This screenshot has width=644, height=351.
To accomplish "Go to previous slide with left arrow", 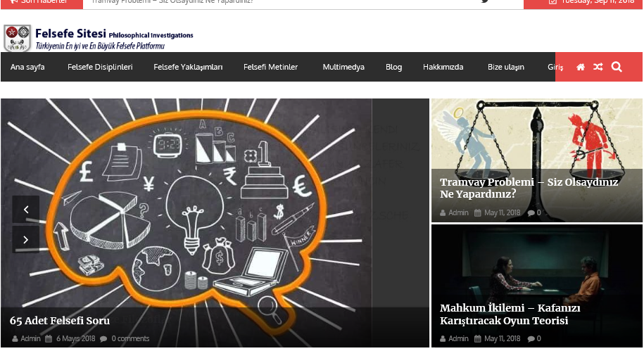I will tap(26, 209).
